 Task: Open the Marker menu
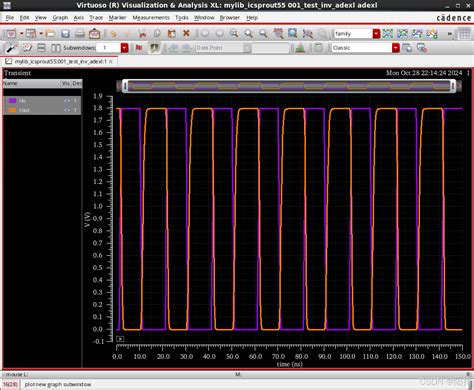118,17
